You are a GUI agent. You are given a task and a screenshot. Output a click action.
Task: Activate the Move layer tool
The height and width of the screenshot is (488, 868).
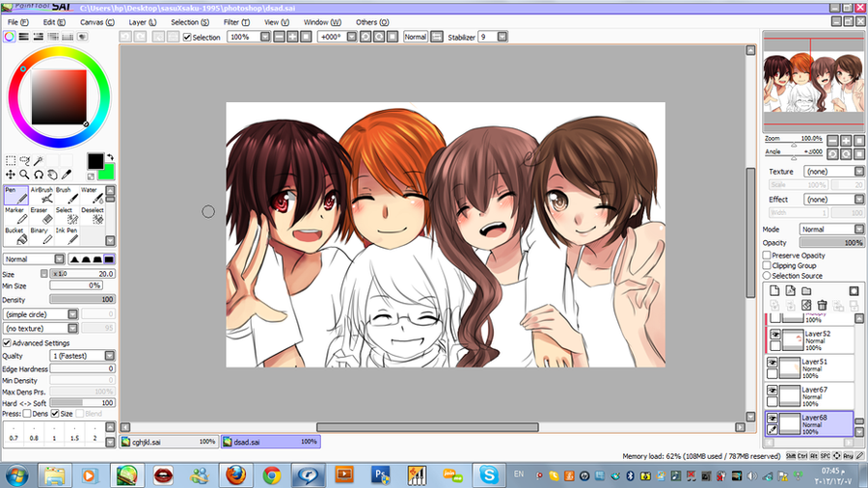click(11, 175)
